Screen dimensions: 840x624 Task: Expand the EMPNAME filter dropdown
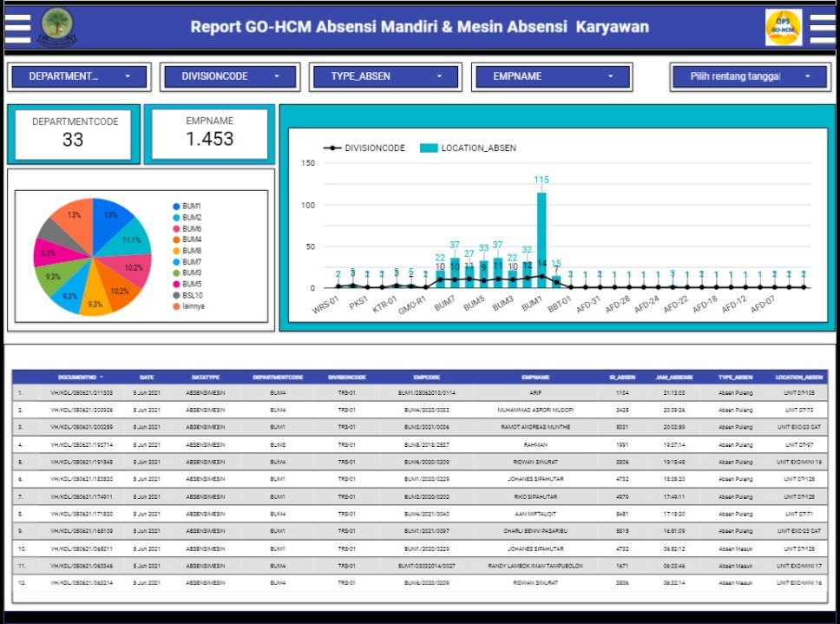tap(550, 76)
